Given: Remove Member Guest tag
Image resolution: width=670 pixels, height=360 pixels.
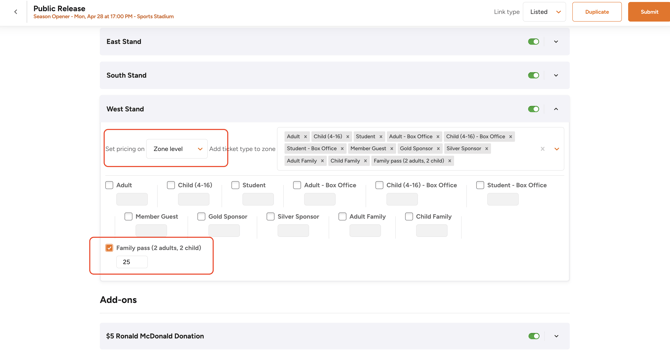Looking at the screenshot, I should click(392, 149).
